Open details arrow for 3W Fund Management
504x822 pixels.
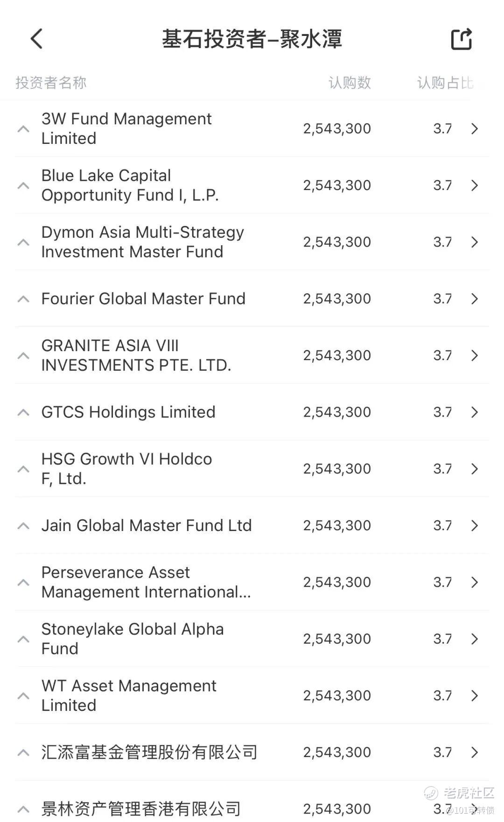pyautogui.click(x=475, y=129)
